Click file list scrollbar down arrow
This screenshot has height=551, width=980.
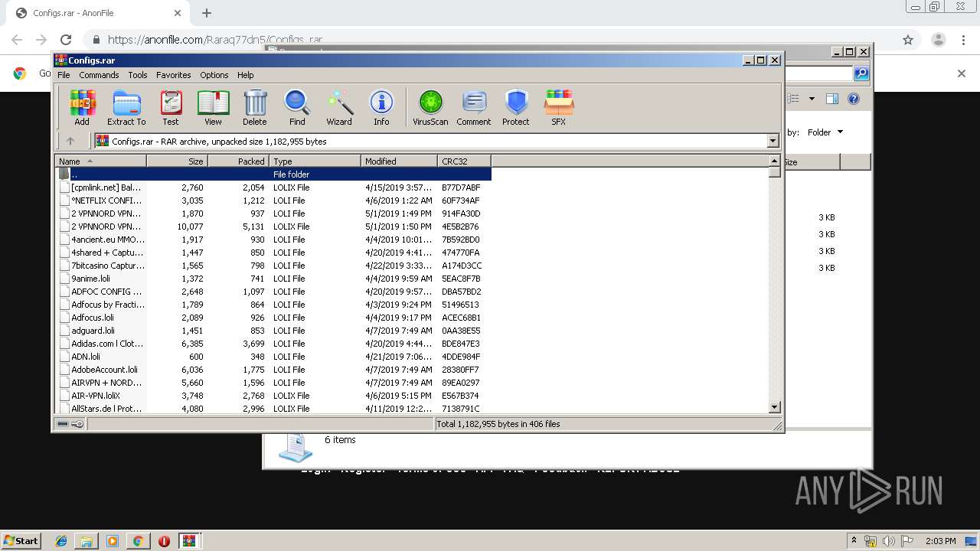click(x=774, y=408)
